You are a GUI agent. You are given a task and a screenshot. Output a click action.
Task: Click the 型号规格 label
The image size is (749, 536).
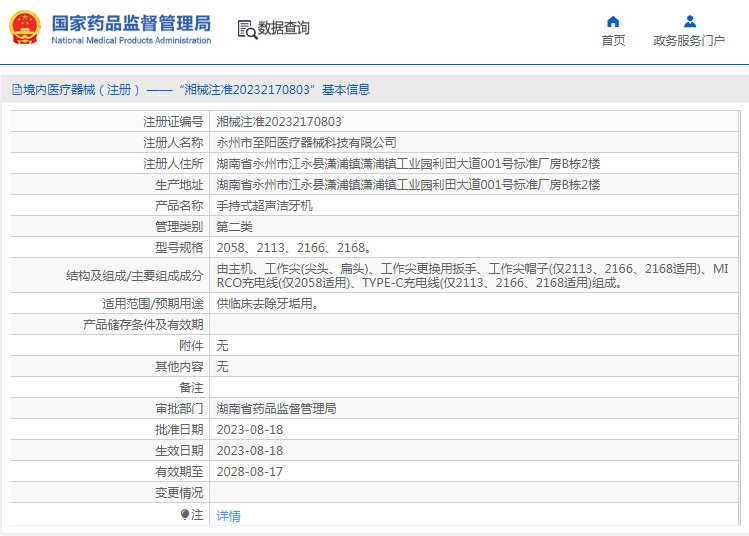point(179,248)
